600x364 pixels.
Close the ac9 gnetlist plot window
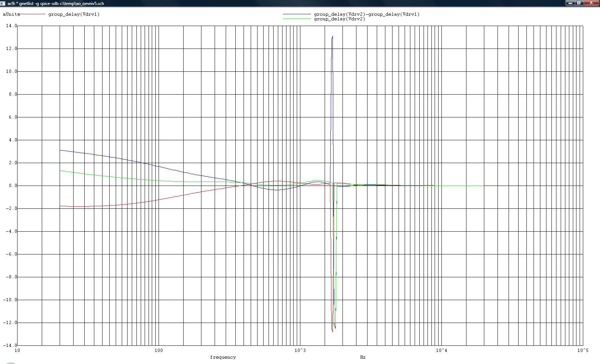tap(591, 3)
